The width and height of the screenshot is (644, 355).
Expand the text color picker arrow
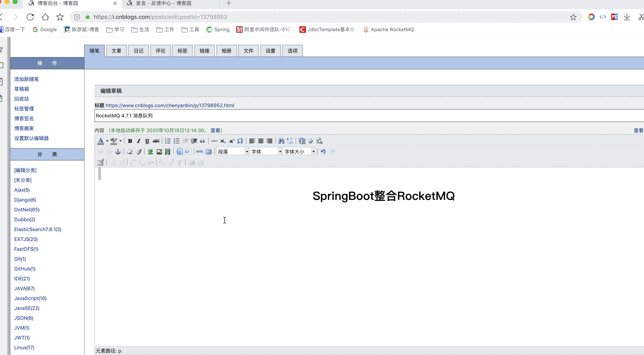click(x=107, y=141)
